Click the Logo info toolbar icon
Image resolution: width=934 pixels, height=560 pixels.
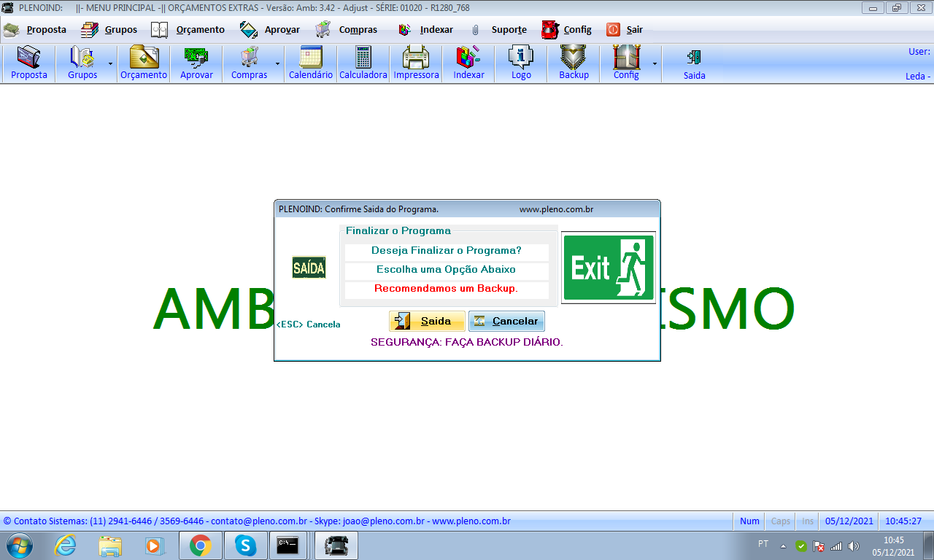[x=521, y=63]
